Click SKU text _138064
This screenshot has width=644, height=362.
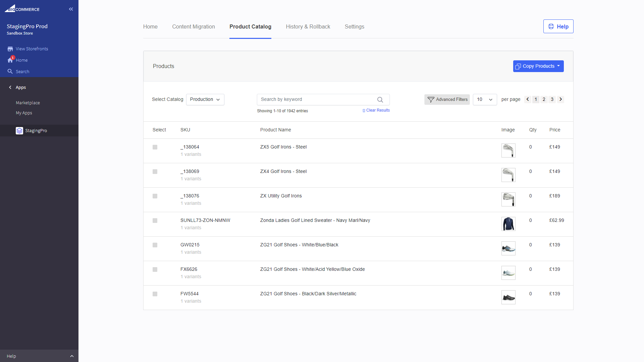click(190, 147)
